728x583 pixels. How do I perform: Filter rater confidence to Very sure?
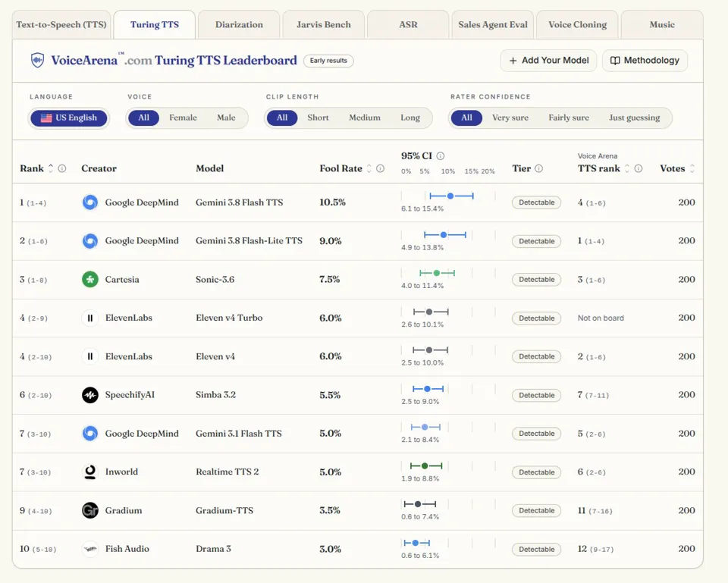[x=510, y=118]
